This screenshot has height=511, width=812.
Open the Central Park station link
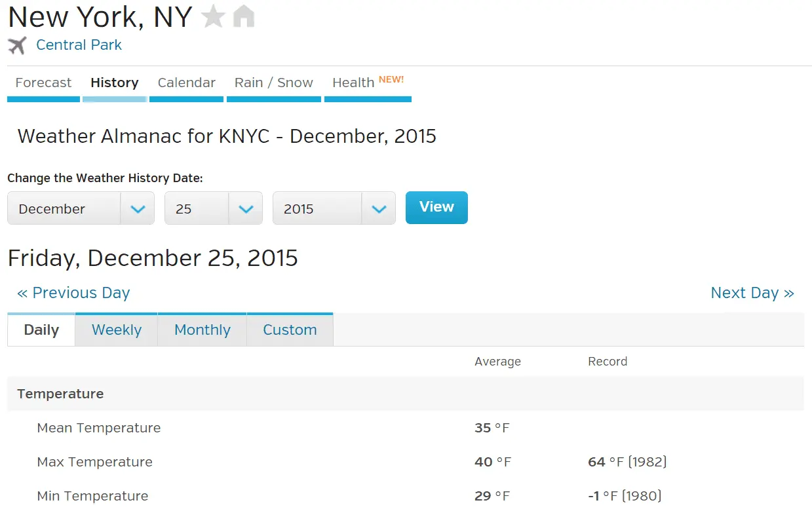[x=79, y=45]
